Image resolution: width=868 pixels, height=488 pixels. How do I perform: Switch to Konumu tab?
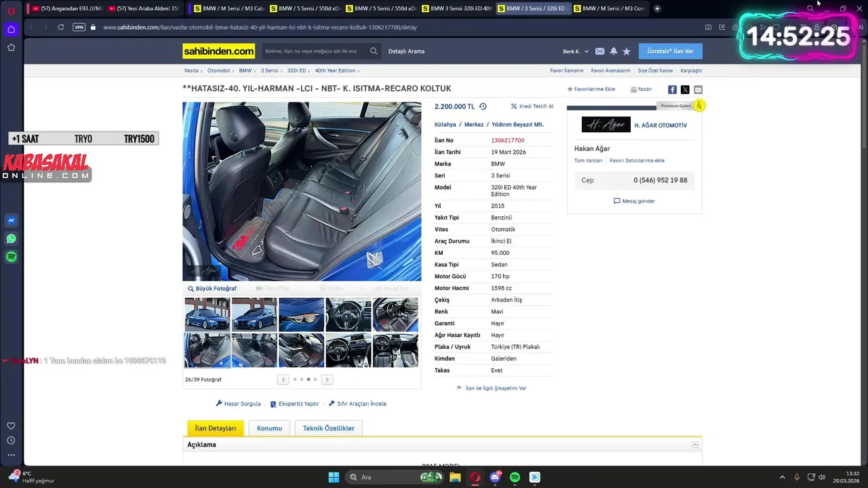[x=269, y=428]
